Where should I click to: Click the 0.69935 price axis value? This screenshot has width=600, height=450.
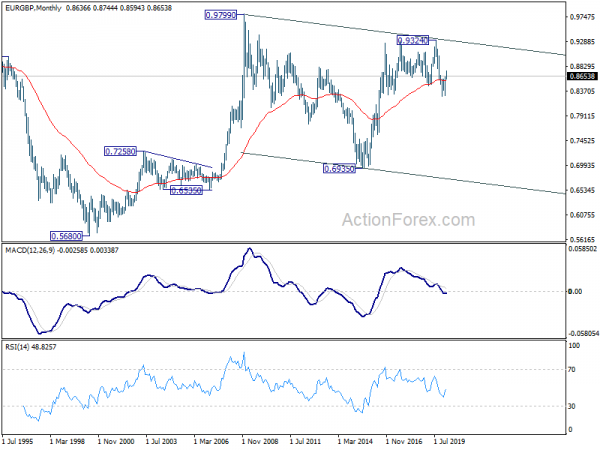(x=582, y=165)
